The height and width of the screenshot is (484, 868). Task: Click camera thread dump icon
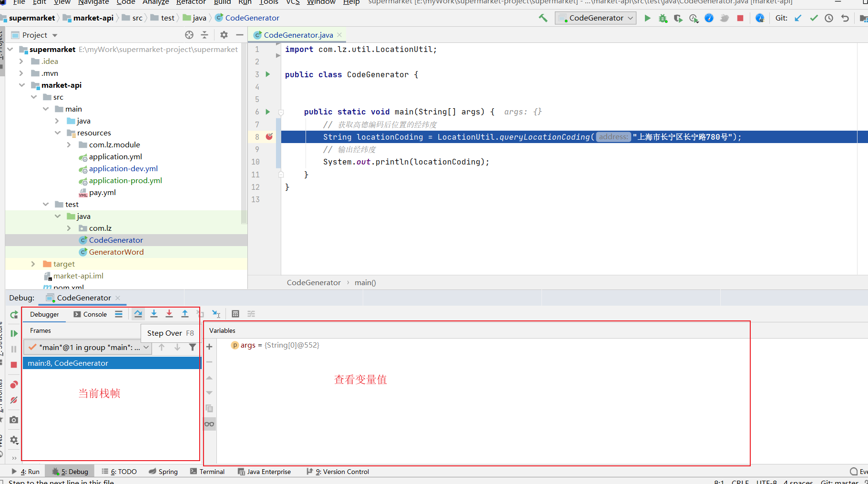point(14,420)
